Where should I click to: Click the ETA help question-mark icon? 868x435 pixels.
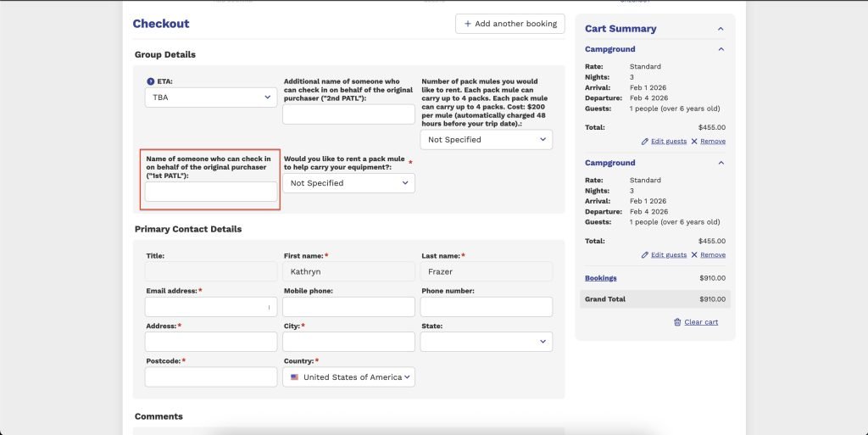point(151,81)
